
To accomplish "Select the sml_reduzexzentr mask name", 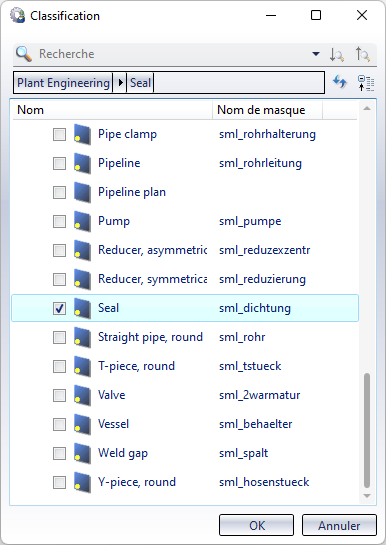I will pyautogui.click(x=264, y=250).
